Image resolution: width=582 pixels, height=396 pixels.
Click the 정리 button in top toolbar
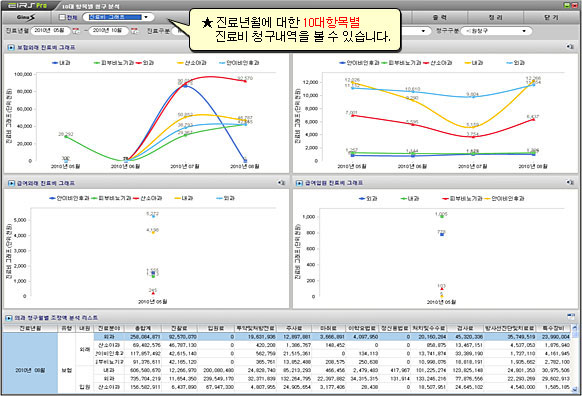(x=496, y=17)
